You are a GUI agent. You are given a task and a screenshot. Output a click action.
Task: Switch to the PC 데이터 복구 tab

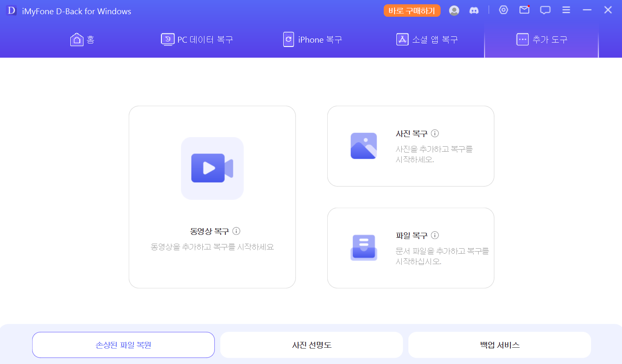(197, 40)
